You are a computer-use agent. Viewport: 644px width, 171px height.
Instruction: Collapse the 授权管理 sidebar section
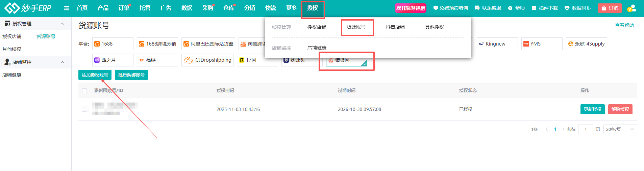62,24
